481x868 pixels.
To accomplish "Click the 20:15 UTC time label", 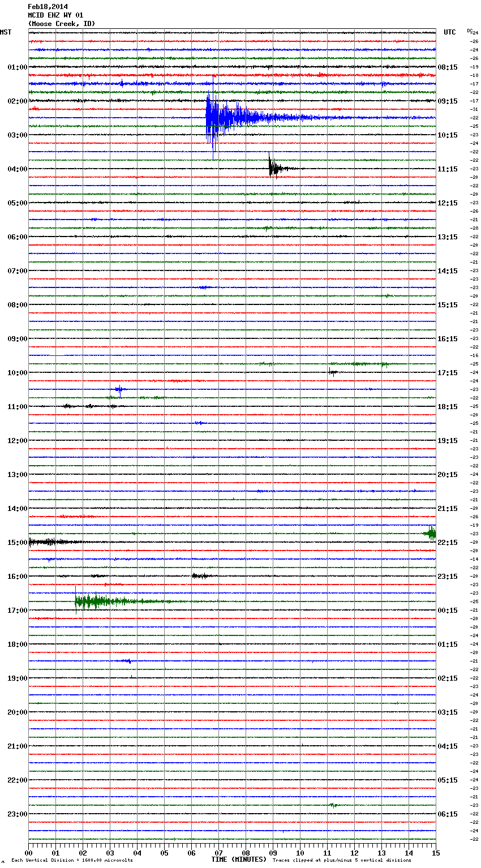I will point(448,475).
